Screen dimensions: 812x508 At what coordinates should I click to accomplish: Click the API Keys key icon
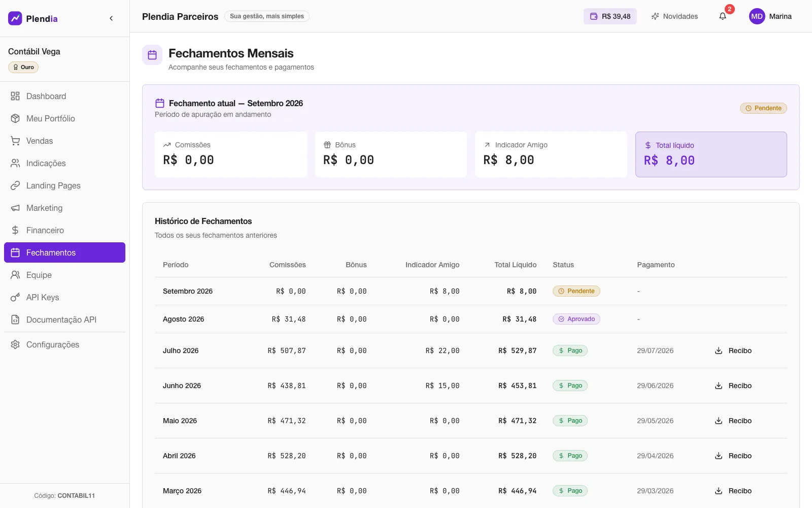point(15,297)
